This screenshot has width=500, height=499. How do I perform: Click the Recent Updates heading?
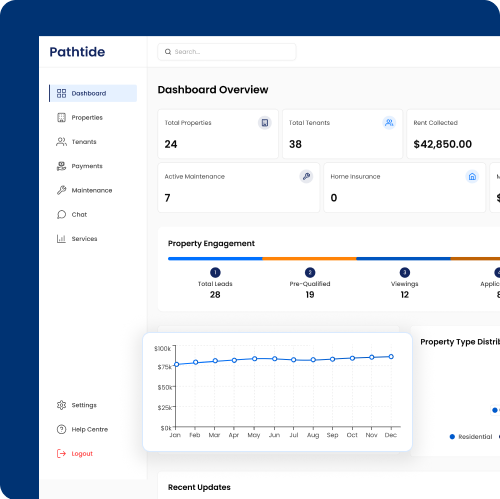tap(199, 487)
